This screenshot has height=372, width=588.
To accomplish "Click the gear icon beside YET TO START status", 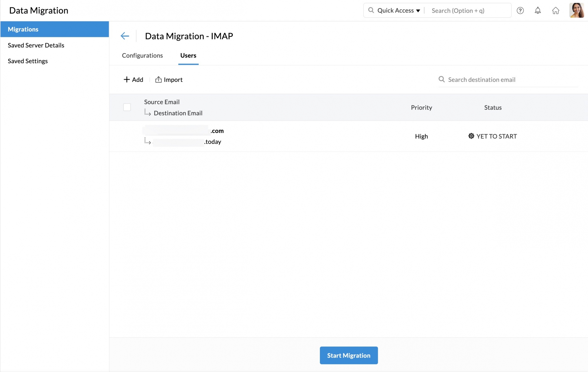I will coord(471,136).
